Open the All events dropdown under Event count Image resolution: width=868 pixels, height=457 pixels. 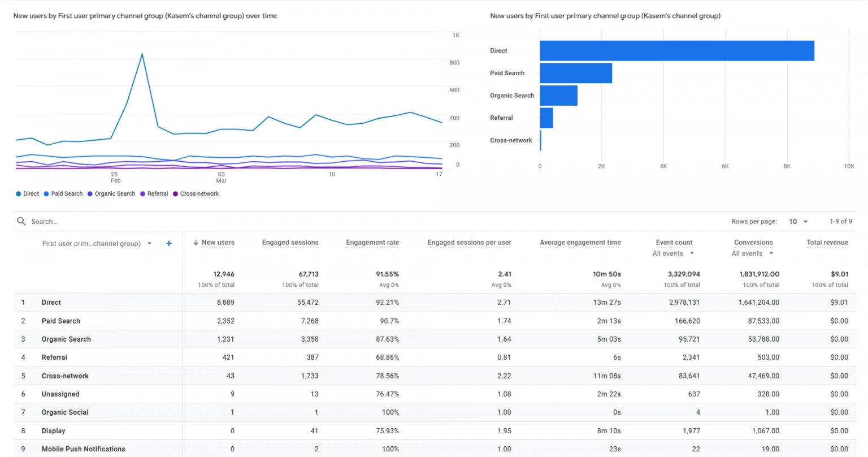[673, 253]
